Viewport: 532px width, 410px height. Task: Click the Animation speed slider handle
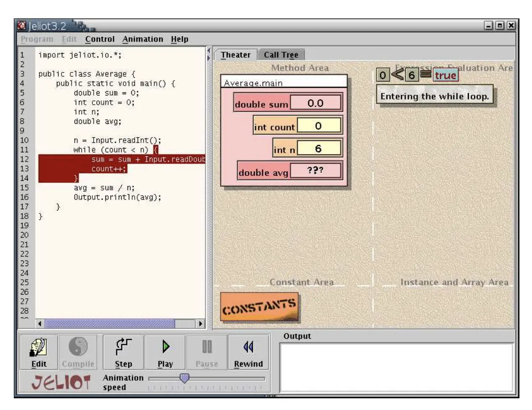pyautogui.click(x=184, y=378)
